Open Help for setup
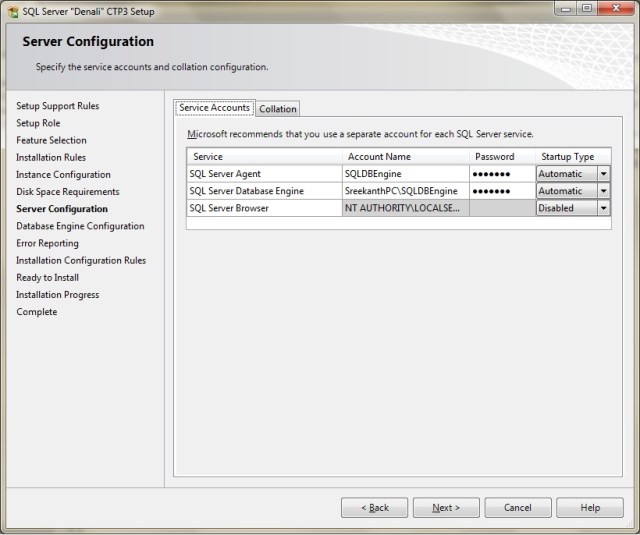The width and height of the screenshot is (640, 535). tap(589, 508)
